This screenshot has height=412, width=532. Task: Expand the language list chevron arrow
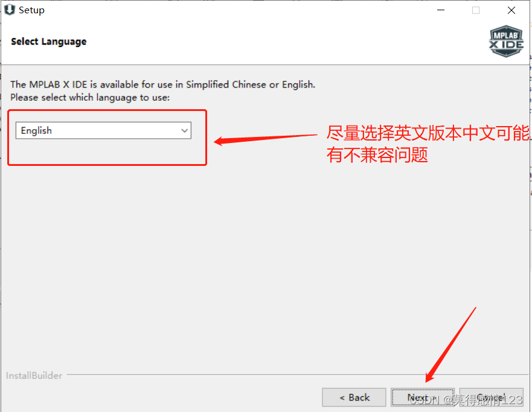(x=185, y=130)
